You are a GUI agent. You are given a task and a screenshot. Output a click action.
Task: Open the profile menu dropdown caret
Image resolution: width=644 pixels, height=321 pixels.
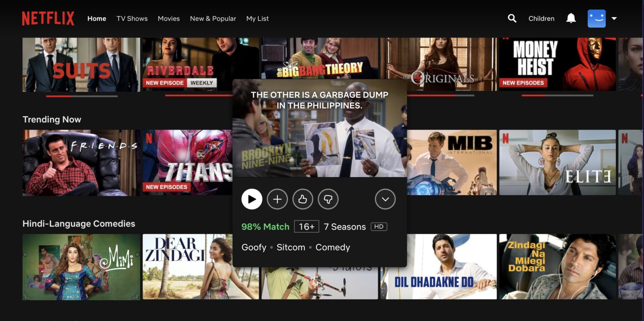pos(614,18)
